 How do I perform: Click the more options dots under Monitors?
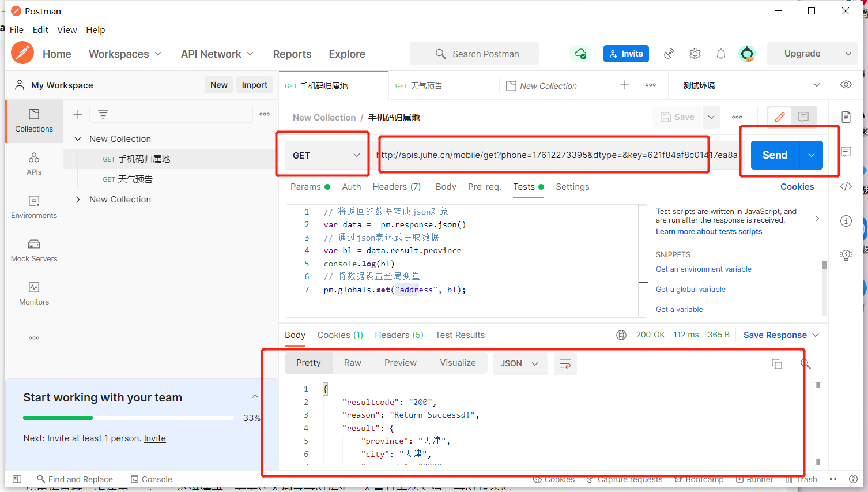pyautogui.click(x=34, y=338)
